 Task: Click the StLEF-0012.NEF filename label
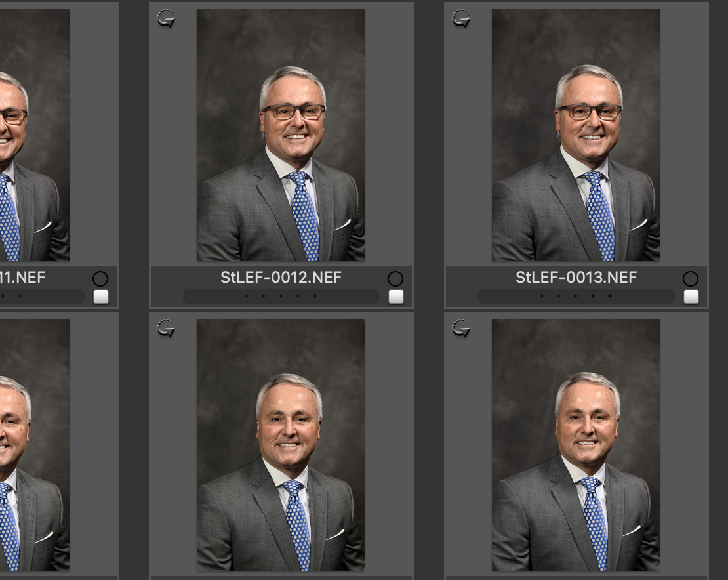(281, 278)
